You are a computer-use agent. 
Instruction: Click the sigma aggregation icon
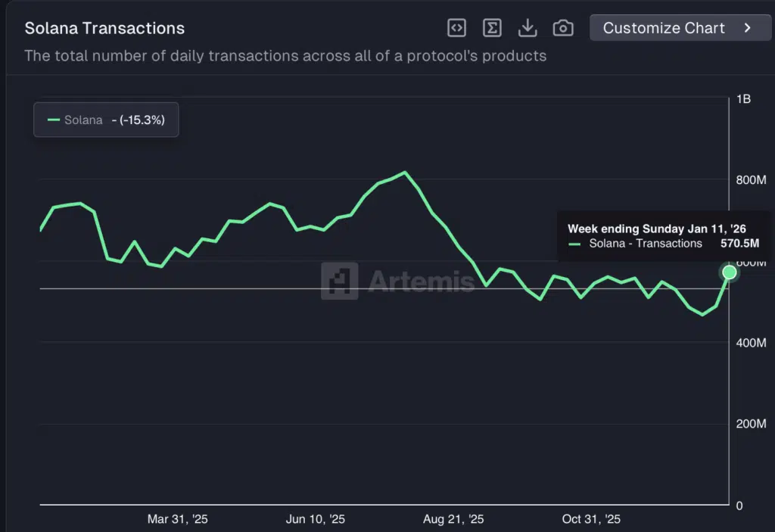[x=492, y=27]
